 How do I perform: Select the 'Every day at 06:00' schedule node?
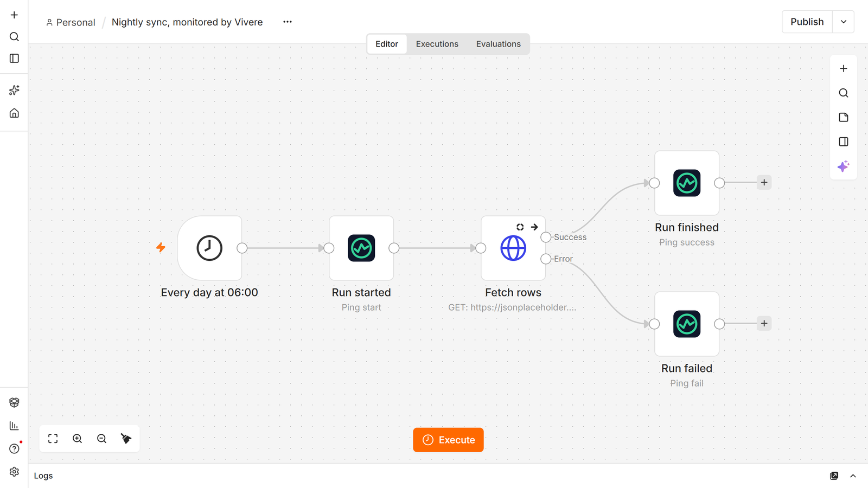[209, 248]
